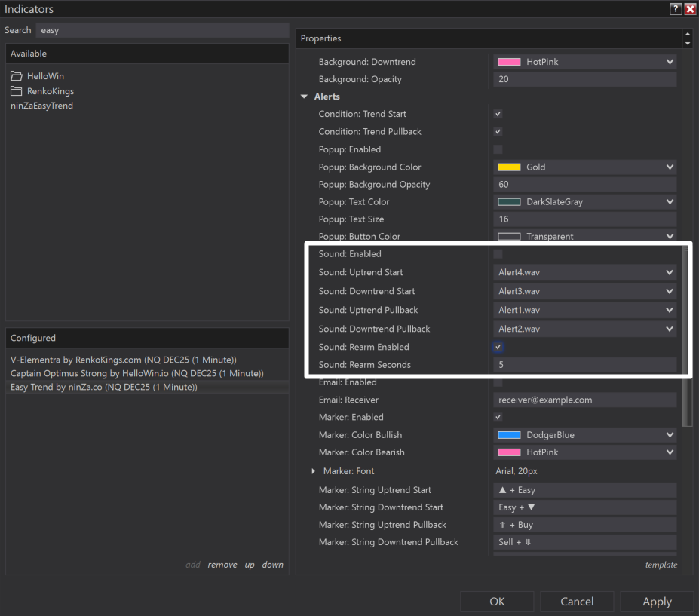This screenshot has height=616, width=699.
Task: Select Easy Trend by ninZa.co indicator
Action: 147,387
